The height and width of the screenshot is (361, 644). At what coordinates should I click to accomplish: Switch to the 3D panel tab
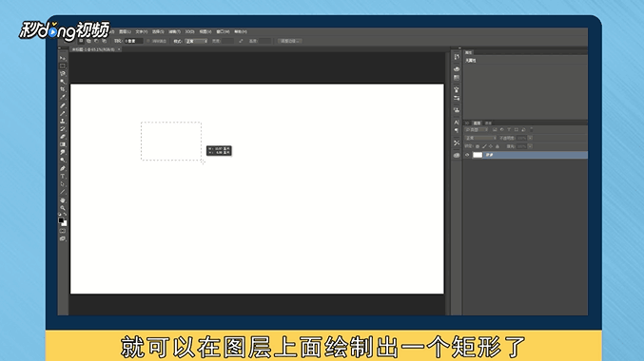[467, 123]
